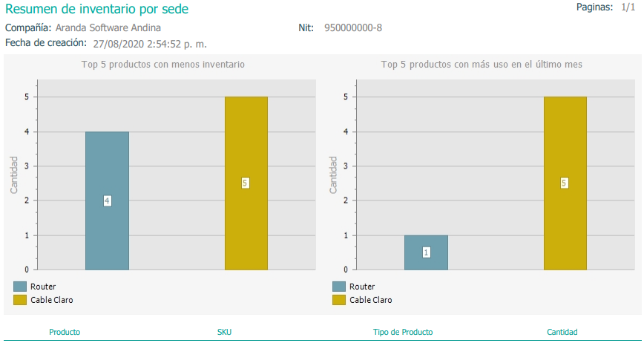Click the yellow Cable Claro bar in inventory chart

click(x=246, y=183)
